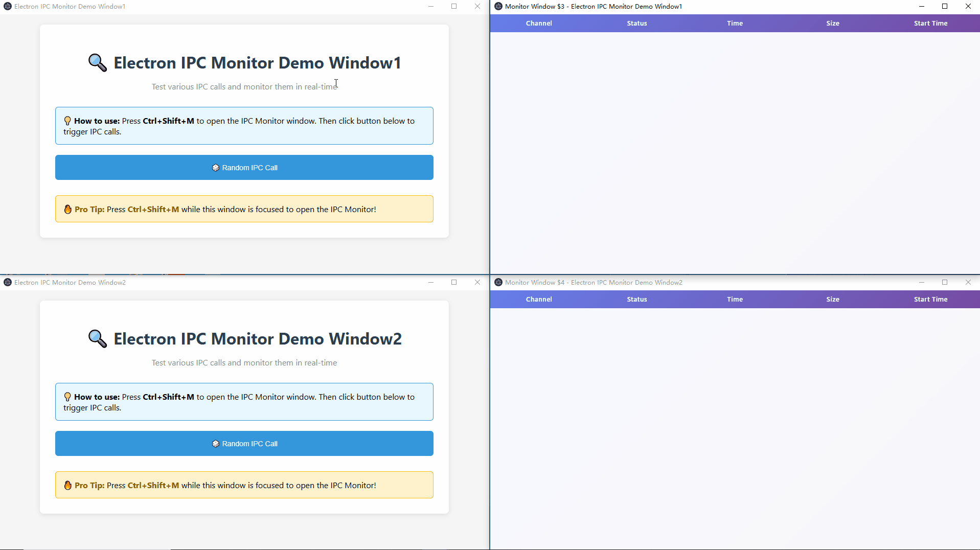This screenshot has width=980, height=550.
Task: Sort by Channel column in Monitor Window $4
Action: tap(539, 300)
